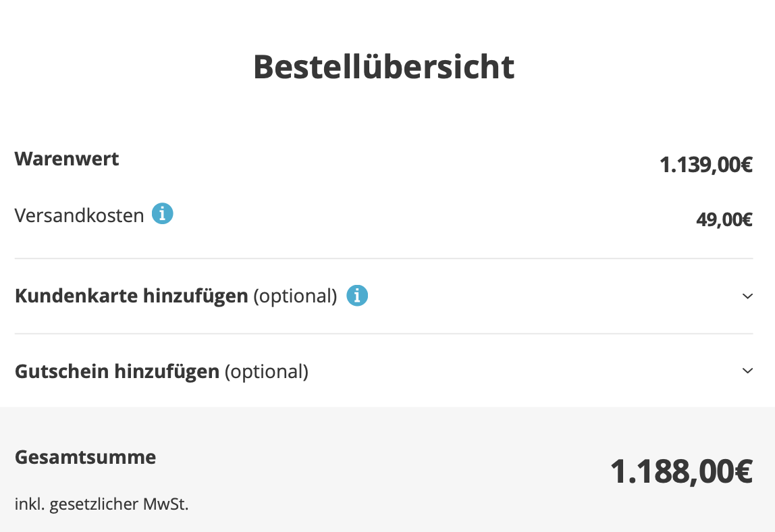This screenshot has height=532, width=775.
Task: Click the Gutschein hinzufügen label
Action: pos(117,371)
